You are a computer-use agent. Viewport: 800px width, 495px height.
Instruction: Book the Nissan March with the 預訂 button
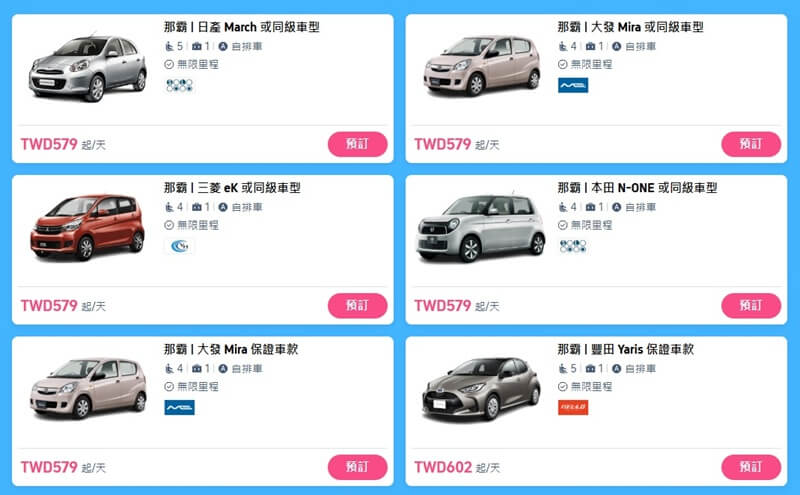(x=357, y=144)
